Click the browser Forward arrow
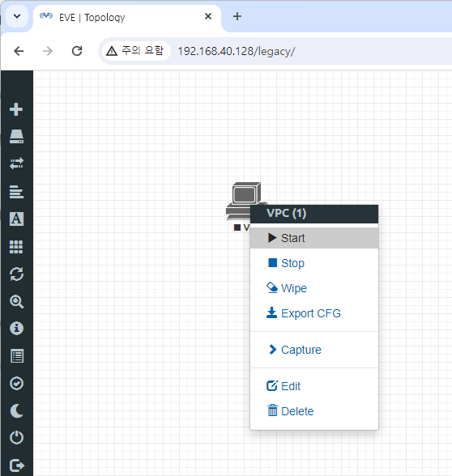The width and height of the screenshot is (452, 476). coord(48,51)
